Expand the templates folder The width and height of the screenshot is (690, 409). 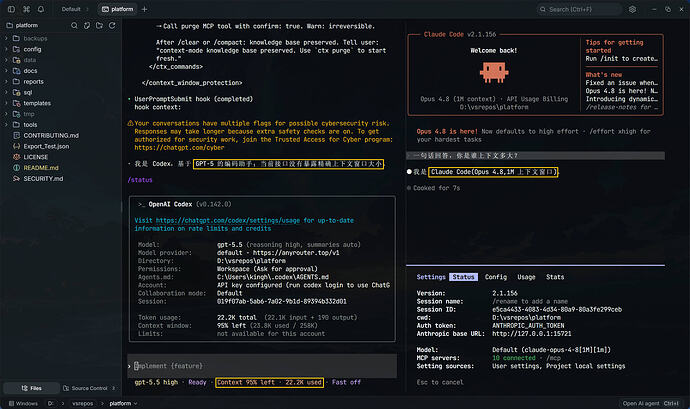click(x=6, y=103)
